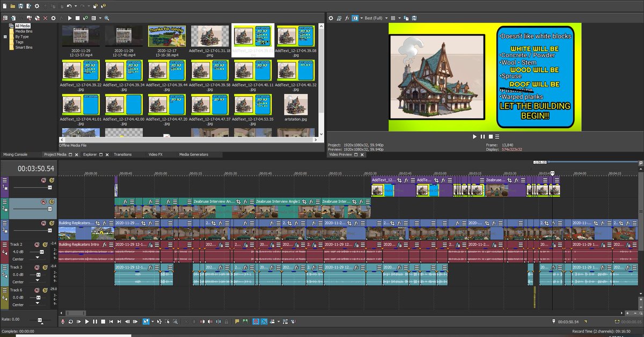
Task: Click the Go to End transport button
Action: tap(119, 321)
